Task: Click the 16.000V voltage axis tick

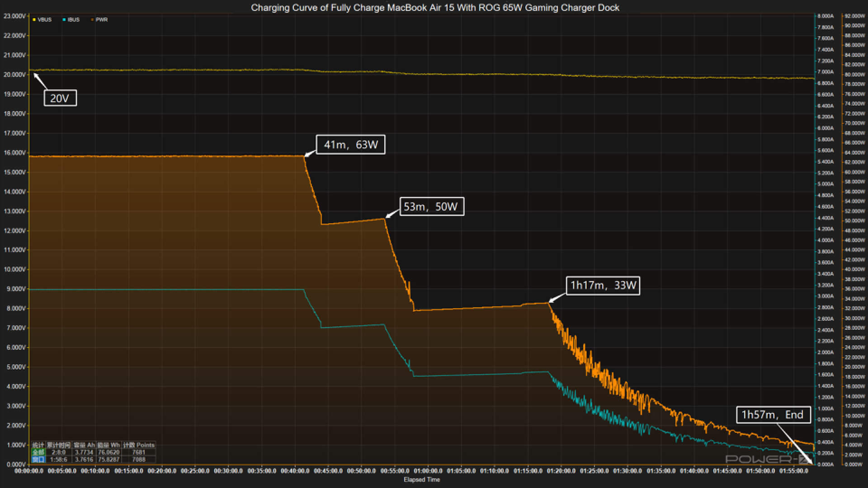Action: pos(14,153)
